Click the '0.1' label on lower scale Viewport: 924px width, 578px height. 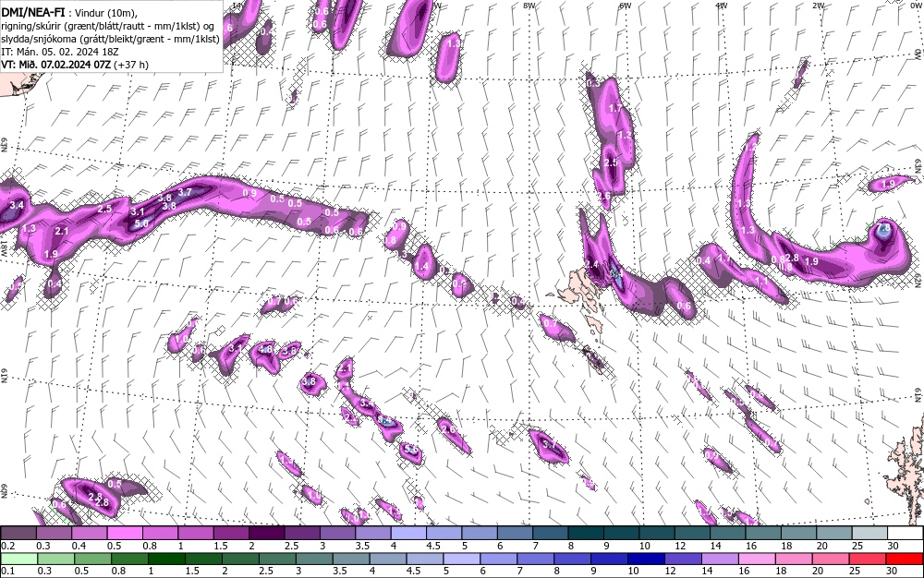point(8,571)
